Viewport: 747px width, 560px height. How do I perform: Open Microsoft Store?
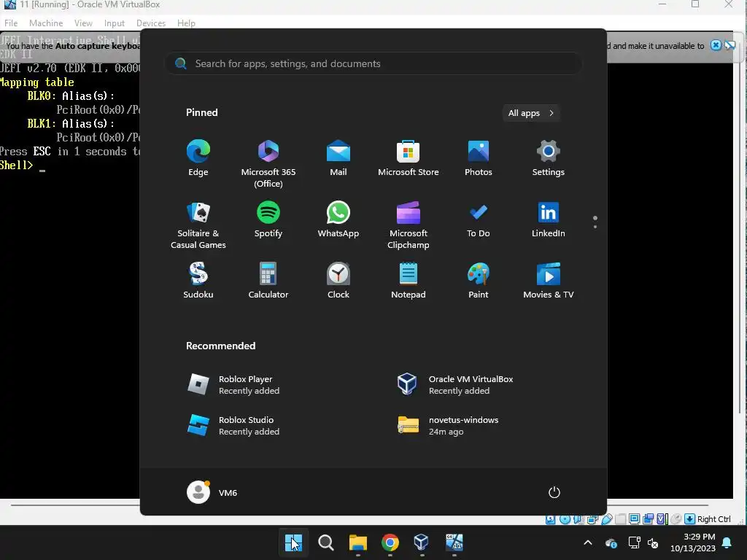(409, 158)
